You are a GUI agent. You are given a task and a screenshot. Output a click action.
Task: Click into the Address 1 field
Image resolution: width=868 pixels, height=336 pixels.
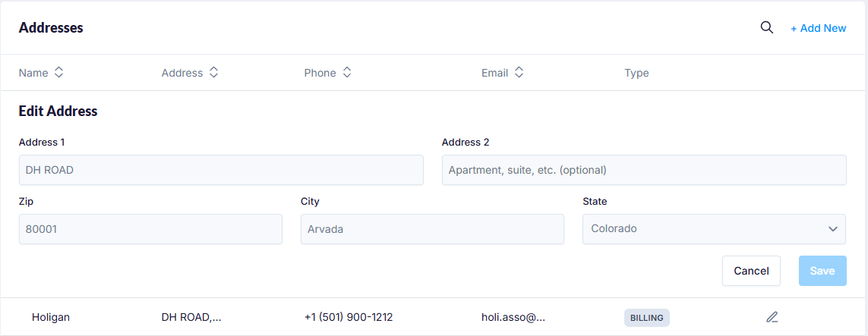coord(221,170)
